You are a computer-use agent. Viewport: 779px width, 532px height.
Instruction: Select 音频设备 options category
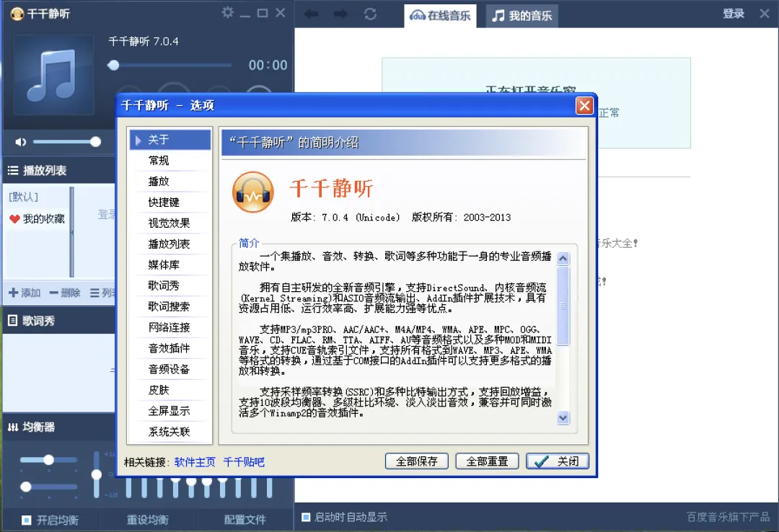click(x=170, y=370)
